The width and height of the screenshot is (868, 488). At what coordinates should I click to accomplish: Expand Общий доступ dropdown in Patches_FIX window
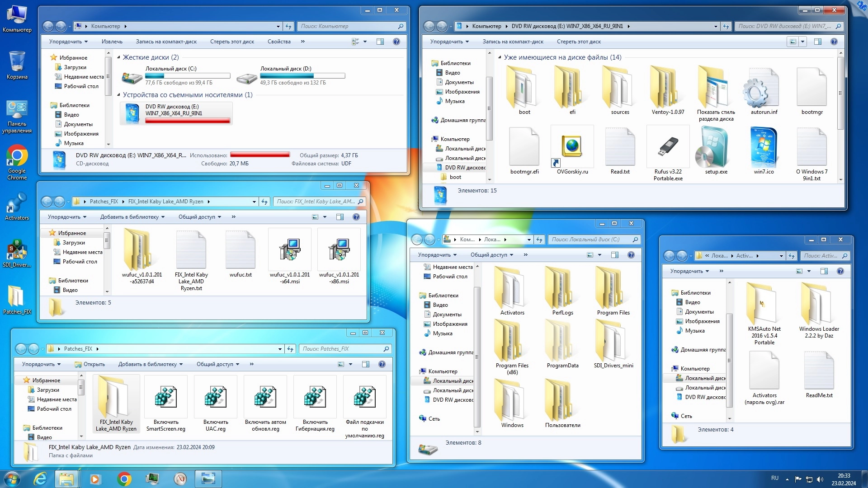(x=217, y=364)
